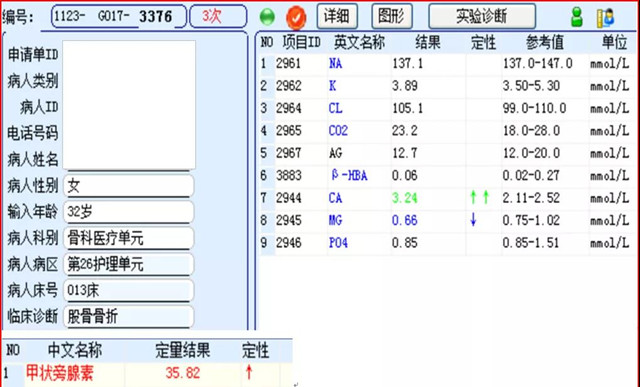Click project ID 2961
This screenshot has width=640, height=387.
click(289, 64)
